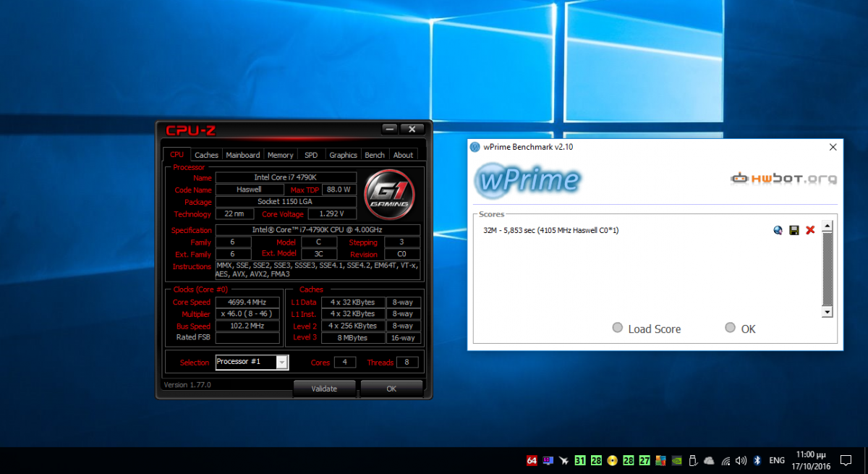Open NVIDIA settings tray icon

click(x=676, y=460)
